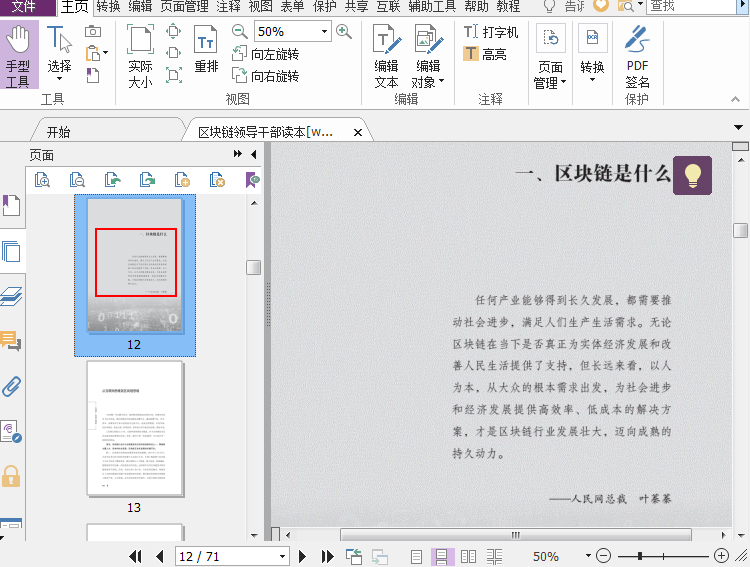Rotate thumbnail page counterclockwise
Image resolution: width=750 pixels, height=567 pixels.
click(112, 180)
